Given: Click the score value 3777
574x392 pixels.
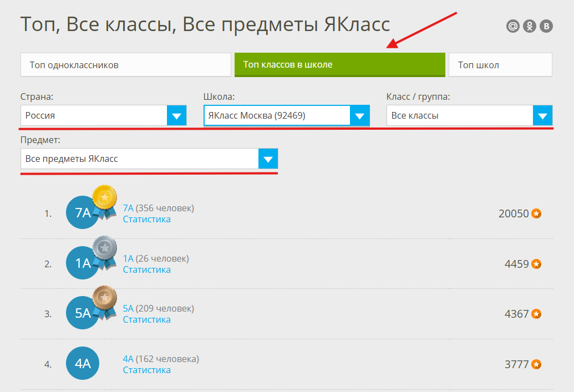Looking at the screenshot, I should point(516,364).
